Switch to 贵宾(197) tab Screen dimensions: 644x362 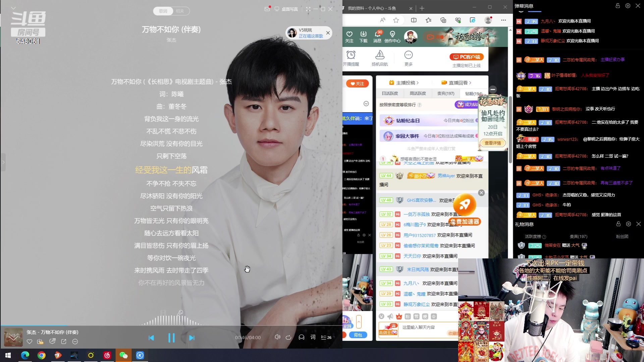point(446,94)
